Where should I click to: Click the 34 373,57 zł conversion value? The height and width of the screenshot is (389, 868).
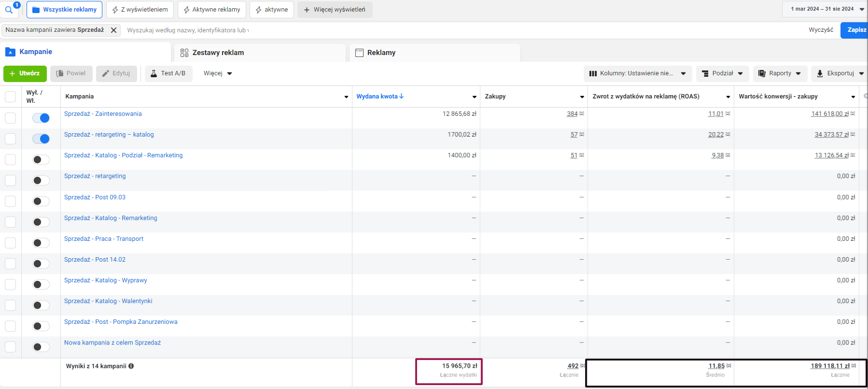click(832, 135)
